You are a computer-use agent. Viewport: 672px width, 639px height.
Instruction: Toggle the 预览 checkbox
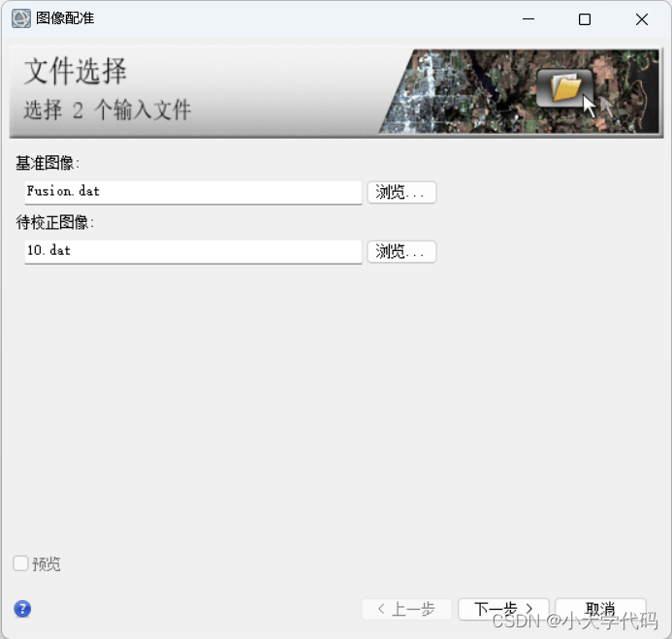click(20, 563)
